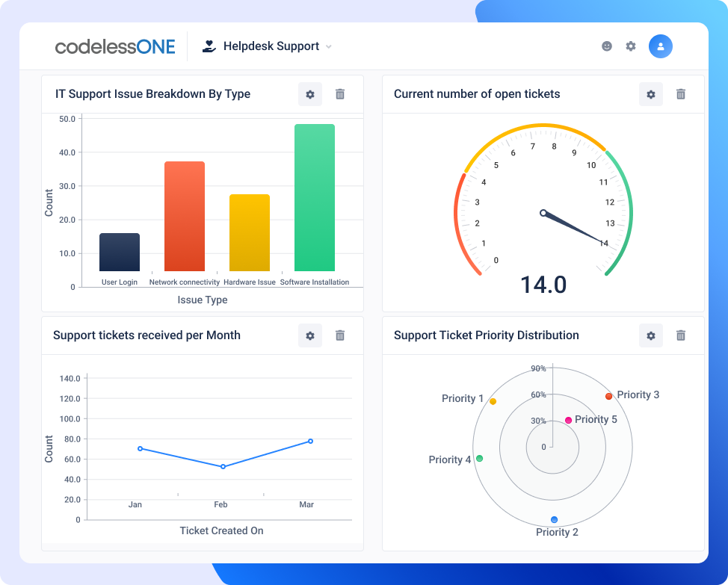Click the 'Current number of open tickets' title
728x585 pixels.
click(x=477, y=93)
